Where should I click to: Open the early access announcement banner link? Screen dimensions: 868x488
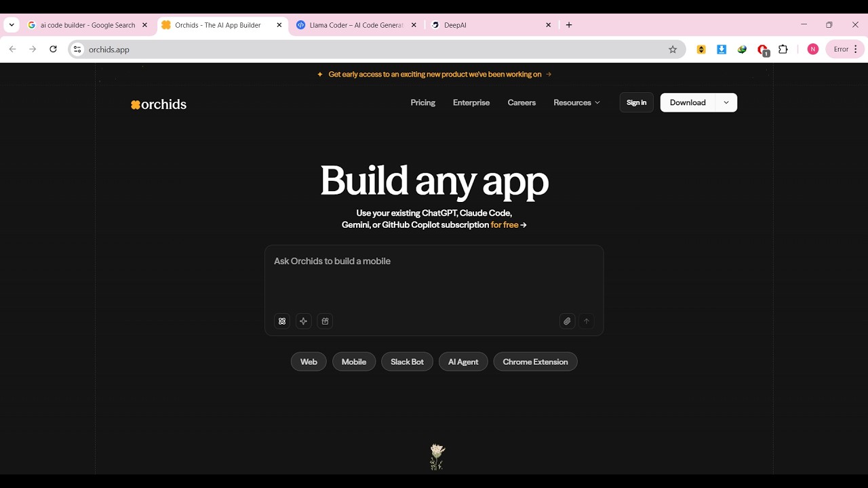[x=434, y=75]
